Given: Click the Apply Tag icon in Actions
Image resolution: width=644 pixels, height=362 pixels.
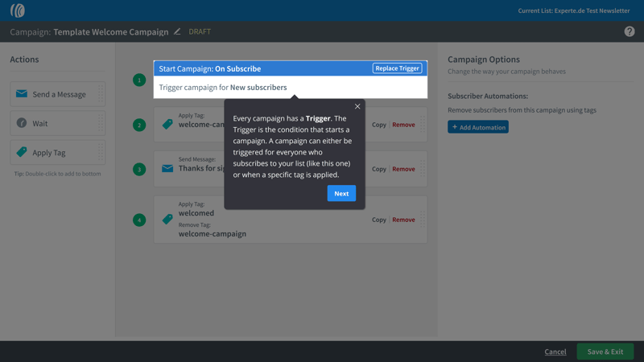Looking at the screenshot, I should tap(22, 152).
